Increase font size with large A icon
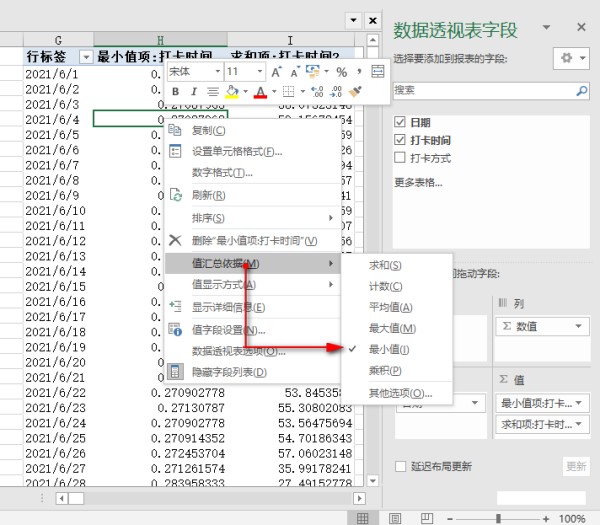The height and width of the screenshot is (525, 600). click(276, 72)
